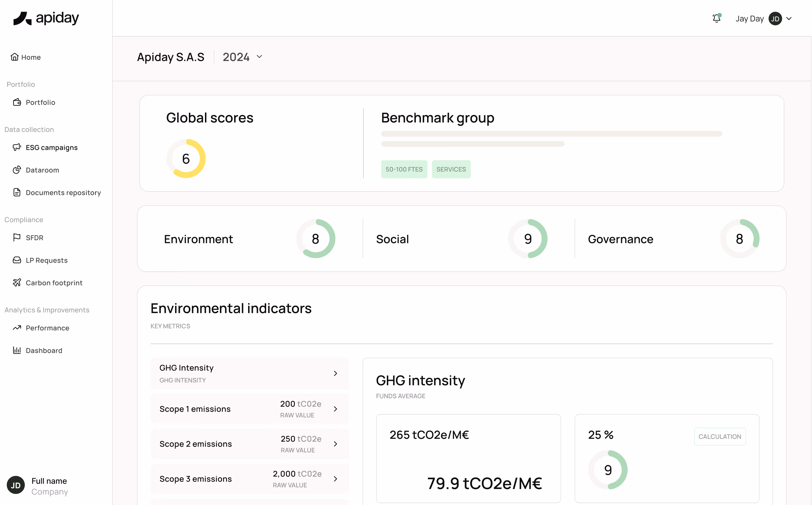
Task: Click the SERVICES benchmark tag
Action: click(x=451, y=169)
